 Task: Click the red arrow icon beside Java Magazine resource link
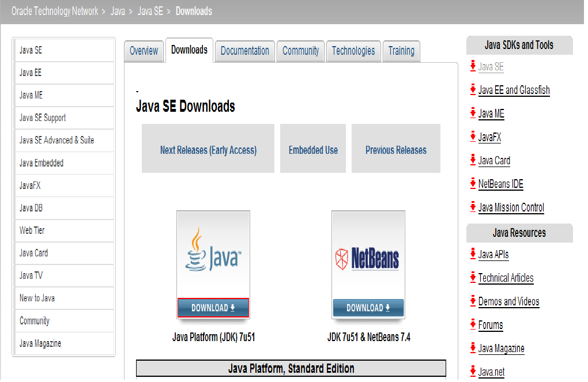click(x=473, y=348)
